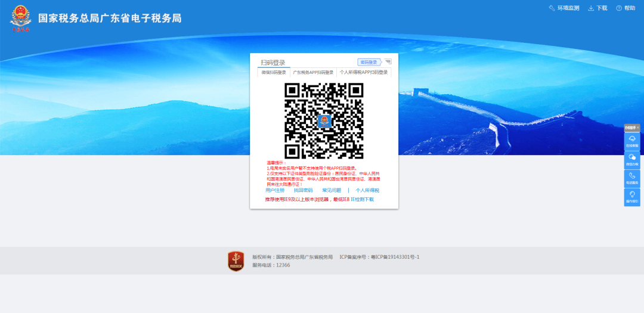
Task: Select the 广东税务APP扫码登录 tab
Action: (313, 72)
